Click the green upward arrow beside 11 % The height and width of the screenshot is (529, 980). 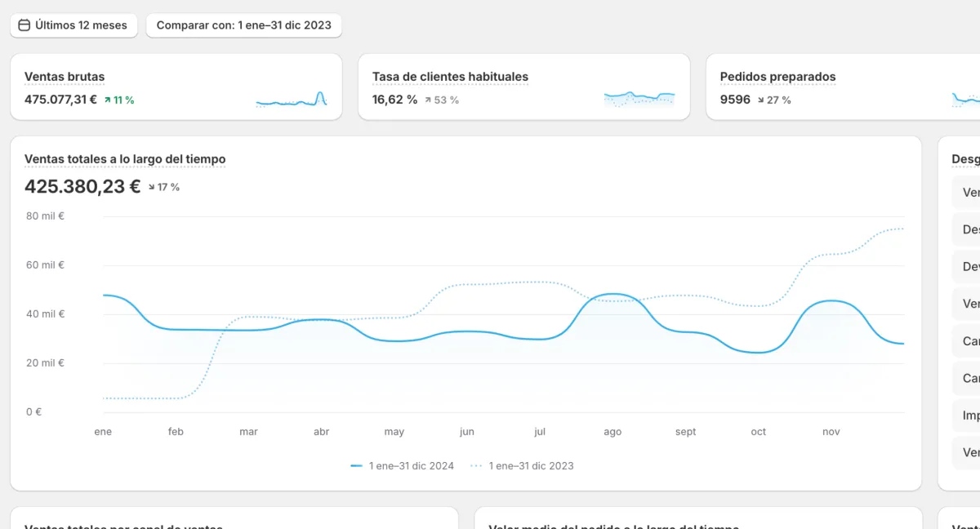coord(107,100)
